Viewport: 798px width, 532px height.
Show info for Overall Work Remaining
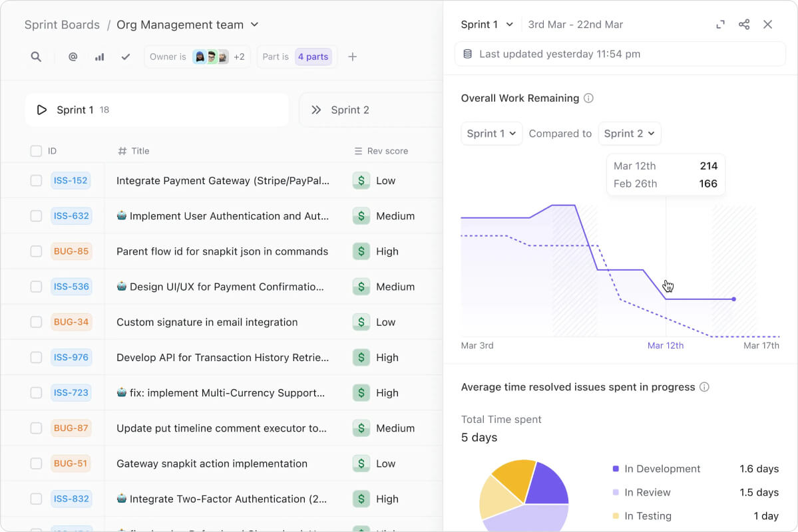[x=588, y=98]
